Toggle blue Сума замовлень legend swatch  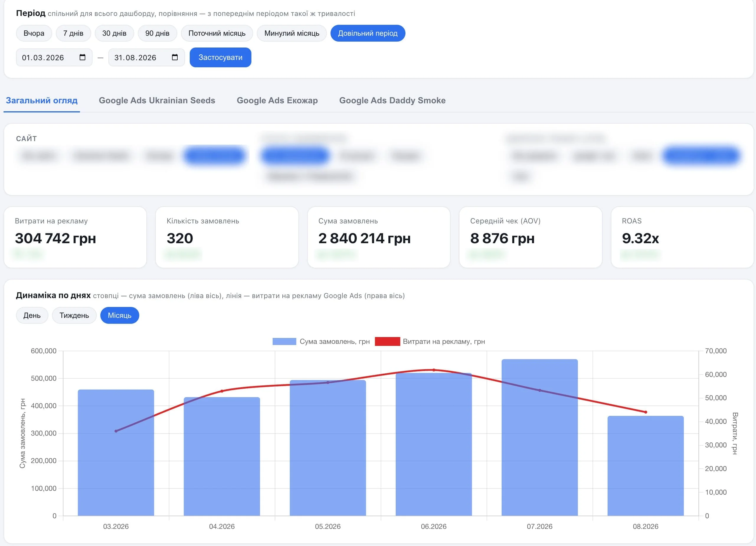pyautogui.click(x=284, y=341)
